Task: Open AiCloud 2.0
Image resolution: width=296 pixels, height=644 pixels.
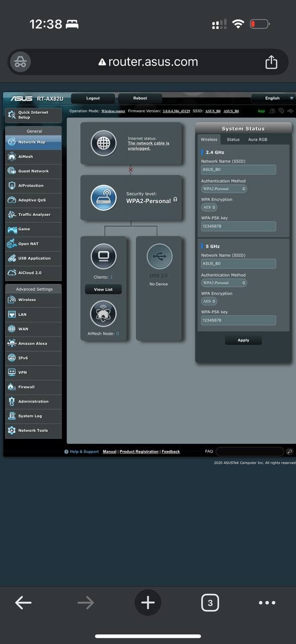Action: click(x=33, y=273)
